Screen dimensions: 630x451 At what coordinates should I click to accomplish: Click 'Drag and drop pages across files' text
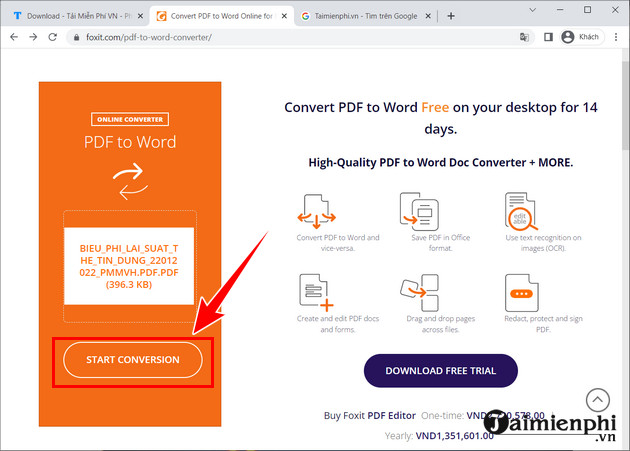click(441, 324)
